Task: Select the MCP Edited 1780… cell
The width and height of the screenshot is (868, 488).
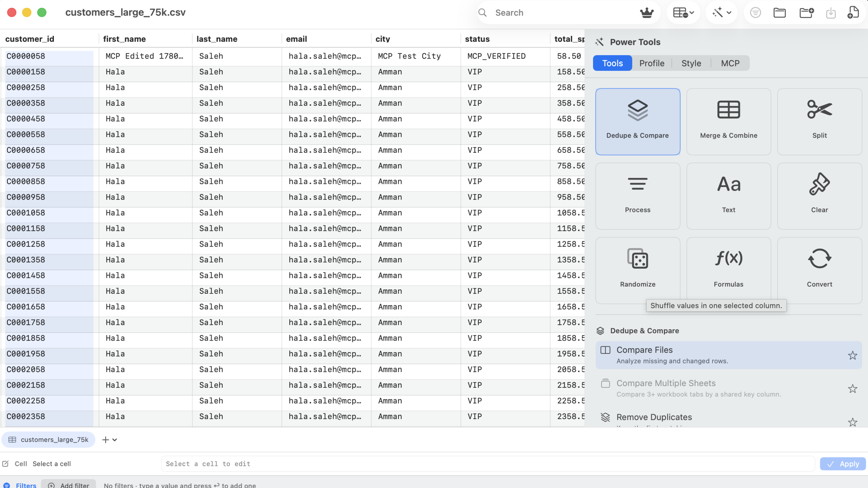Action: [145, 56]
